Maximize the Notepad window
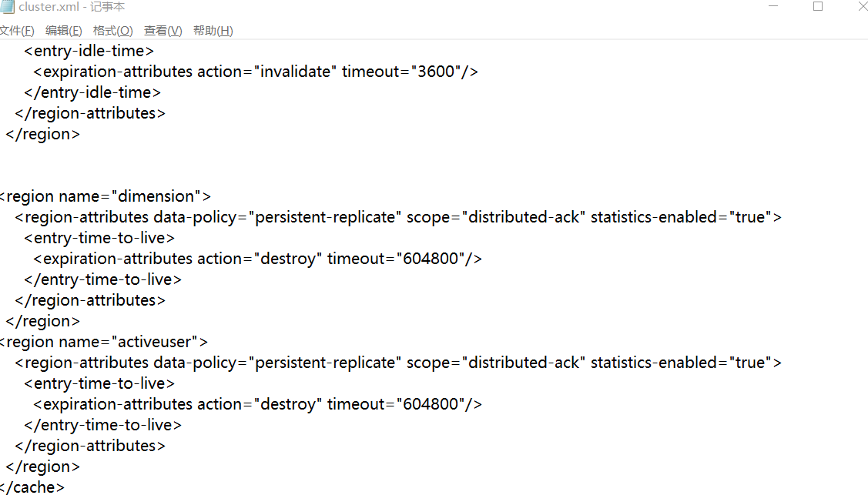This screenshot has width=868, height=495. click(818, 7)
